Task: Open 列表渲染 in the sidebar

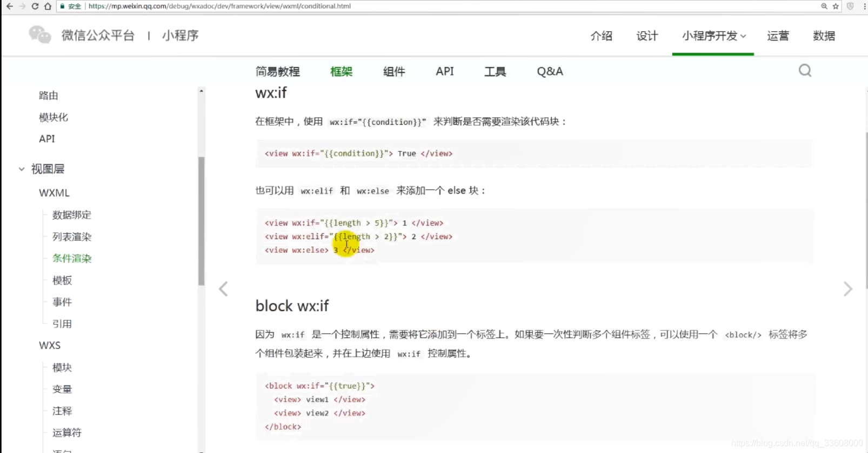Action: [x=72, y=237]
